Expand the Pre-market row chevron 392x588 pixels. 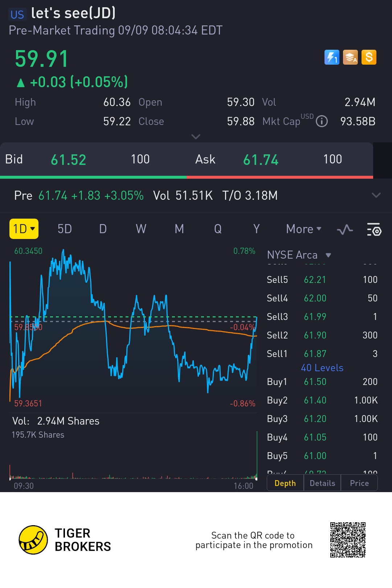click(376, 195)
